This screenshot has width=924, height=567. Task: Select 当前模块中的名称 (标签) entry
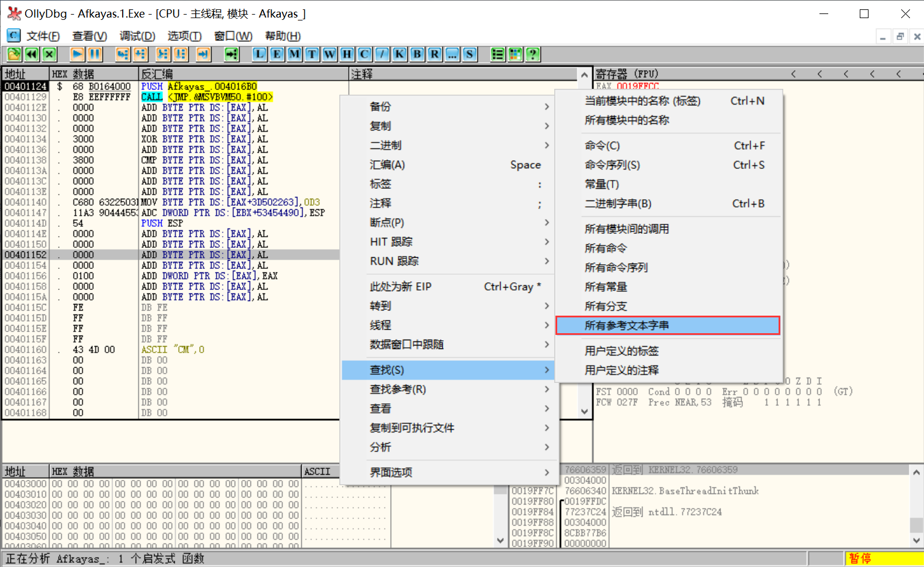coord(668,101)
